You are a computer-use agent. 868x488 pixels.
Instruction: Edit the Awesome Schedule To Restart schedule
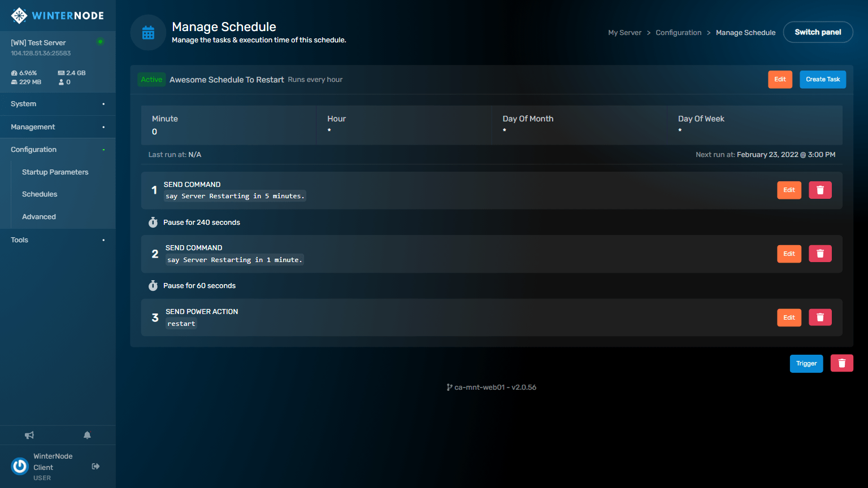(x=780, y=80)
